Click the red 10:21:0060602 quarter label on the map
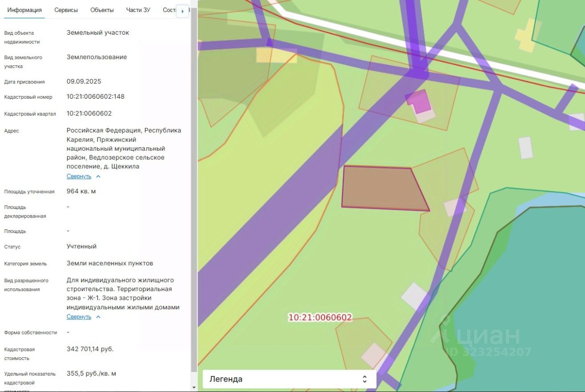 point(320,318)
